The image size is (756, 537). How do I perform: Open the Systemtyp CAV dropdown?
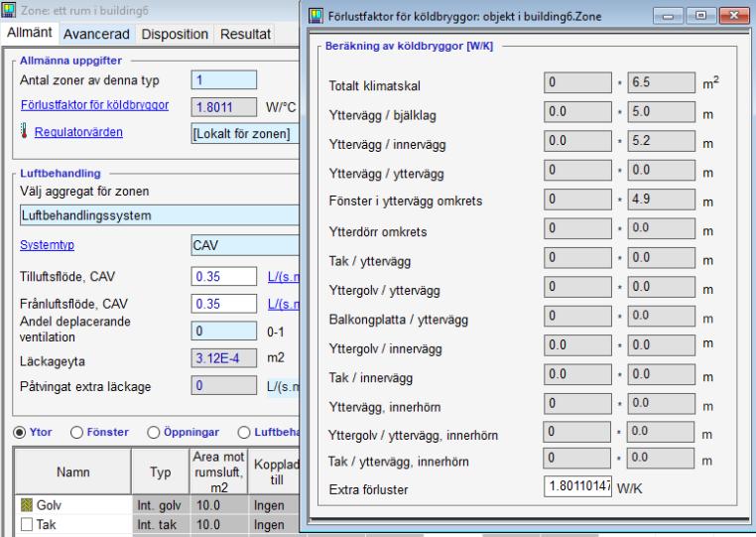tap(245, 245)
